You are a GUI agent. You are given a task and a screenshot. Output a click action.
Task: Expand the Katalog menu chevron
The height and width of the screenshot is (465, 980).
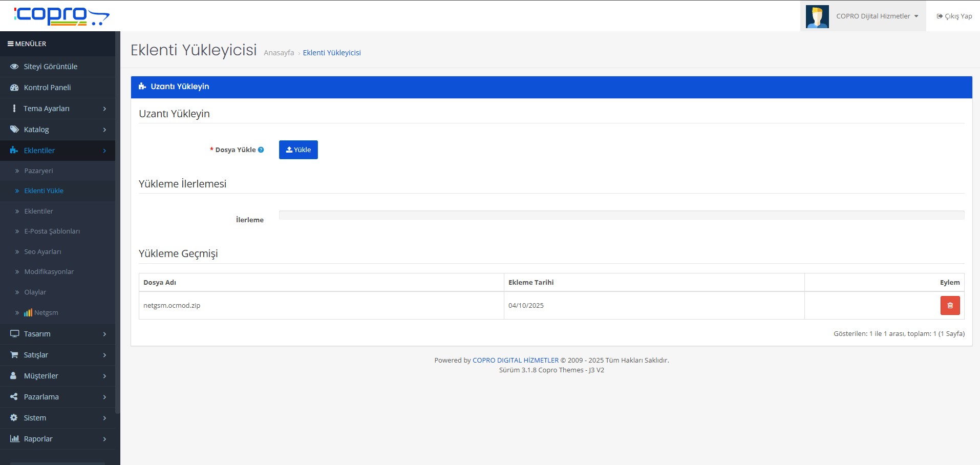104,130
